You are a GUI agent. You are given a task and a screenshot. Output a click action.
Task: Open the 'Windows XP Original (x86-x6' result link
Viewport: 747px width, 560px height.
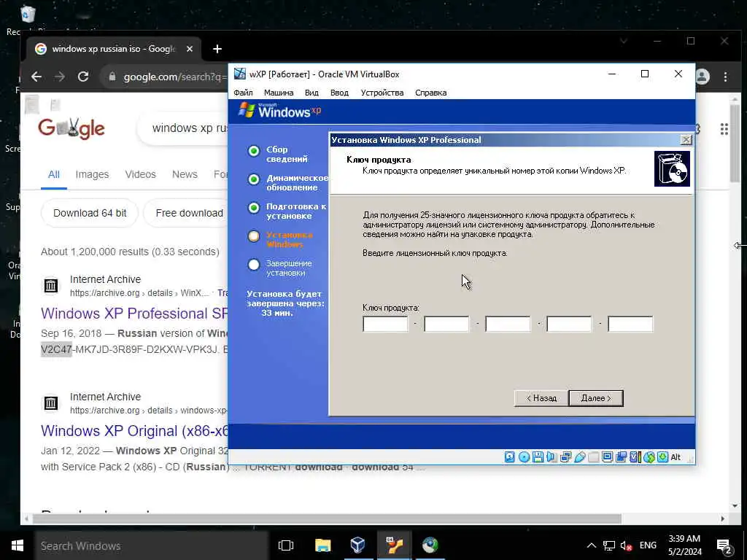(134, 430)
